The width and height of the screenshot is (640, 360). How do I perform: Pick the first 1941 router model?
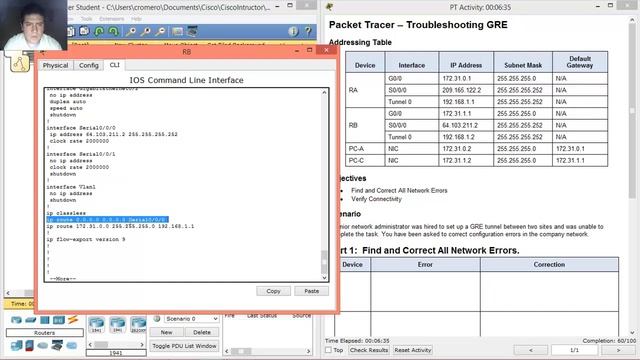96,324
